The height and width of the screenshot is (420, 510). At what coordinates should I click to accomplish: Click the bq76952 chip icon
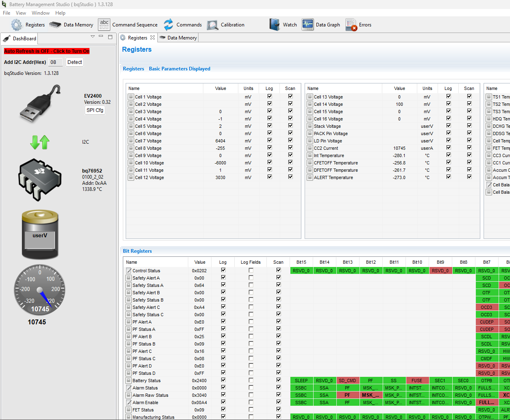(39, 179)
